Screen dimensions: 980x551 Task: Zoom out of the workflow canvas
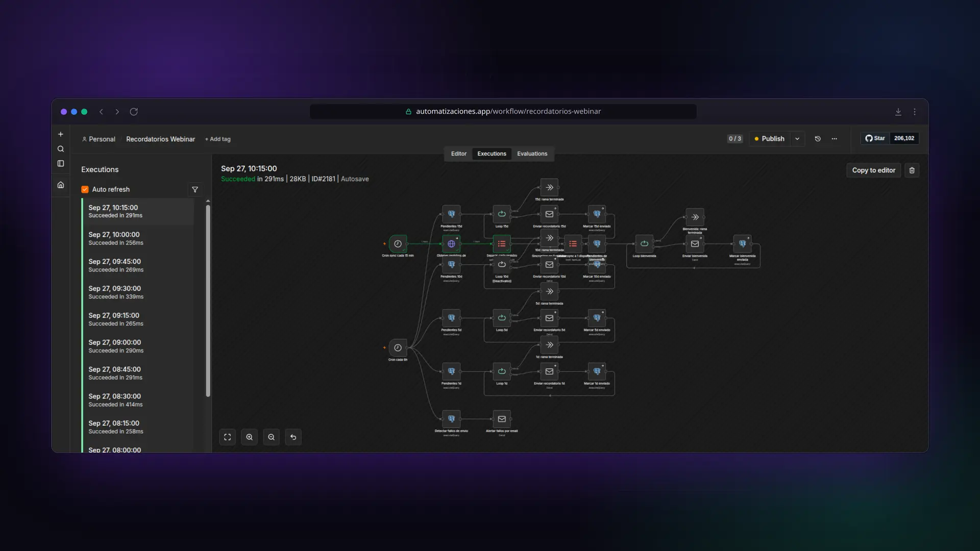pos(272,437)
